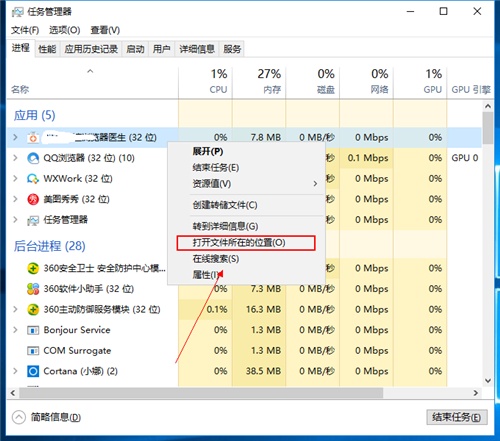The image size is (500, 441).
Task: Switch to the Performance tab
Action: tap(47, 49)
